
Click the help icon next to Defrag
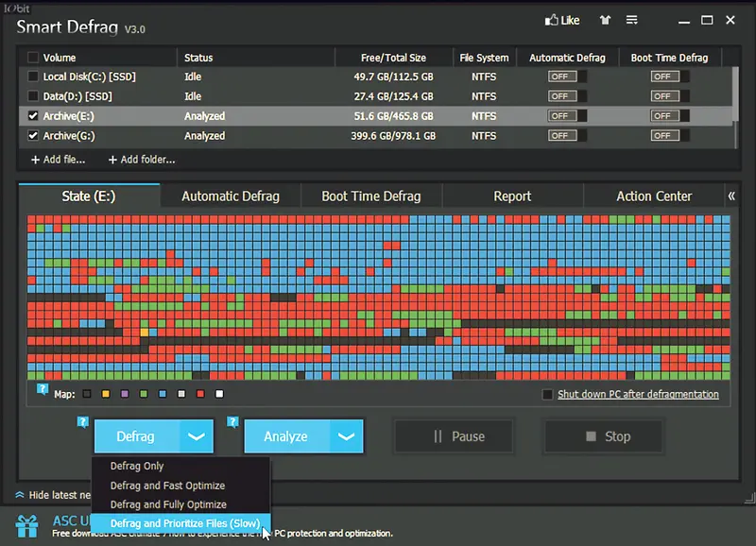83,422
